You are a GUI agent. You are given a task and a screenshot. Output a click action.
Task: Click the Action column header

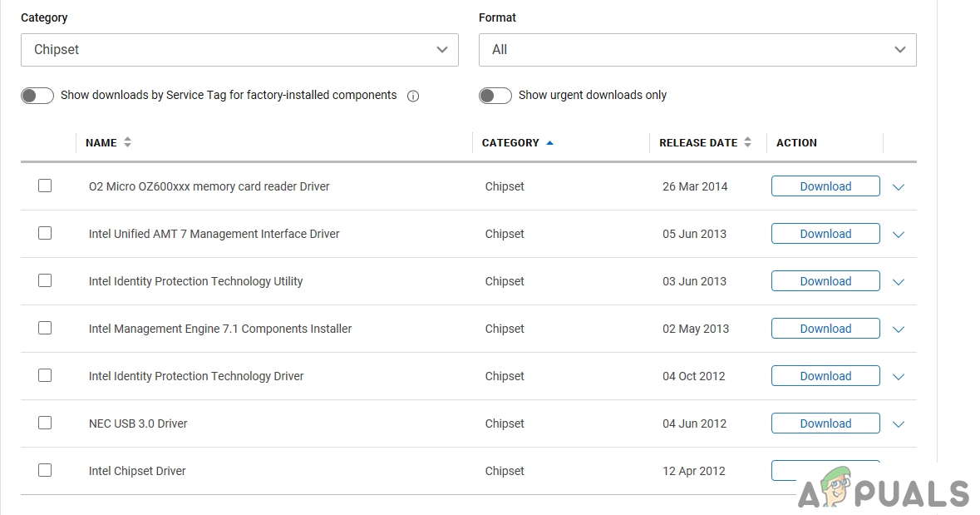point(796,142)
